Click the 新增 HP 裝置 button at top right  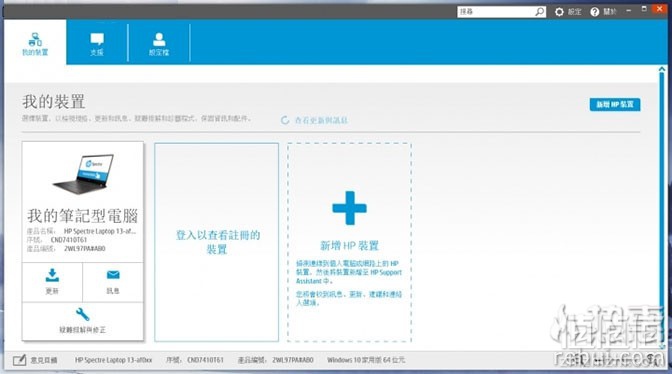pos(615,105)
